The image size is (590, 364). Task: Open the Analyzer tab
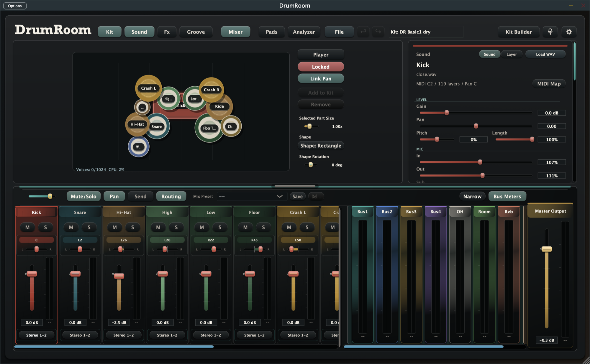304,32
